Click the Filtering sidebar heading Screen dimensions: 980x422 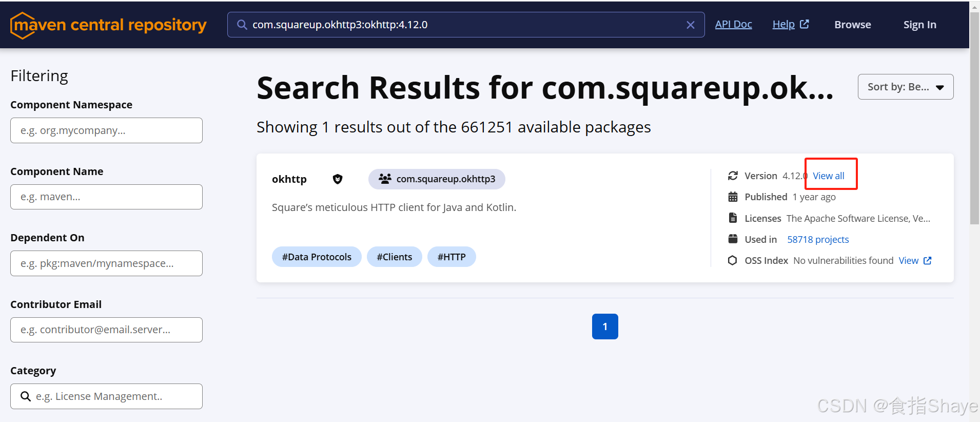(x=39, y=76)
